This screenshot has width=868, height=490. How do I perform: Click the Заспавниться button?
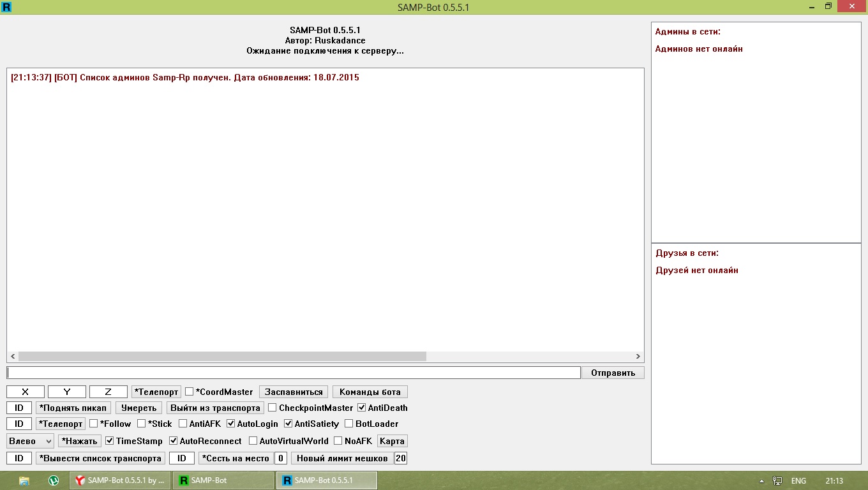tap(294, 392)
